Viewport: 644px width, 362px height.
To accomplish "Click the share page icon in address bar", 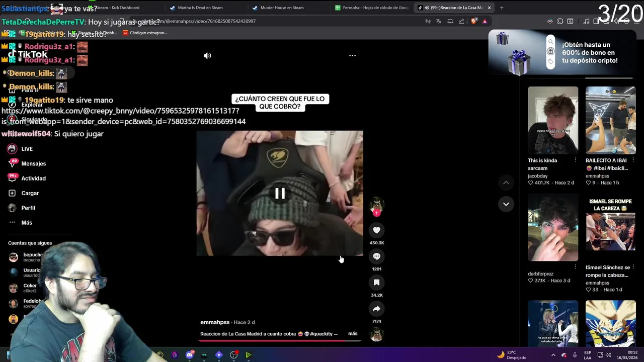I will 461,21.
